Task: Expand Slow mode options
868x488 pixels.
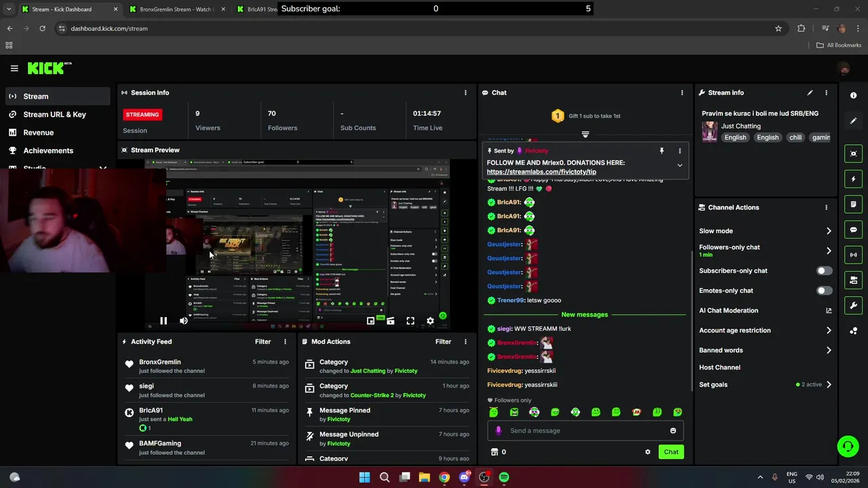Action: coord(829,231)
